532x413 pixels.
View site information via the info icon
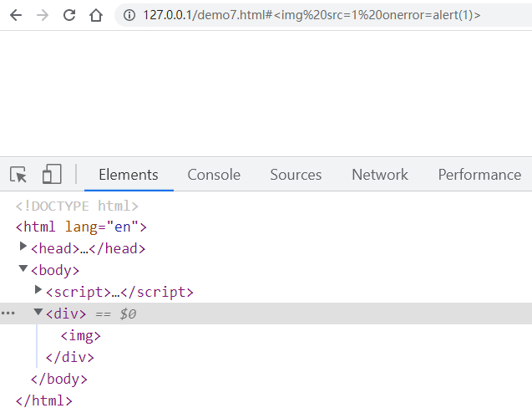click(x=129, y=15)
